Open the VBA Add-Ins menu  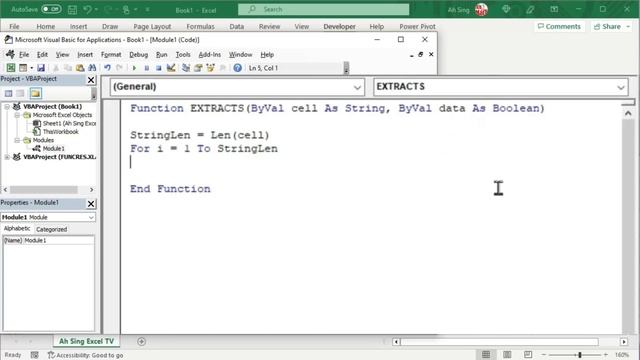click(x=210, y=55)
